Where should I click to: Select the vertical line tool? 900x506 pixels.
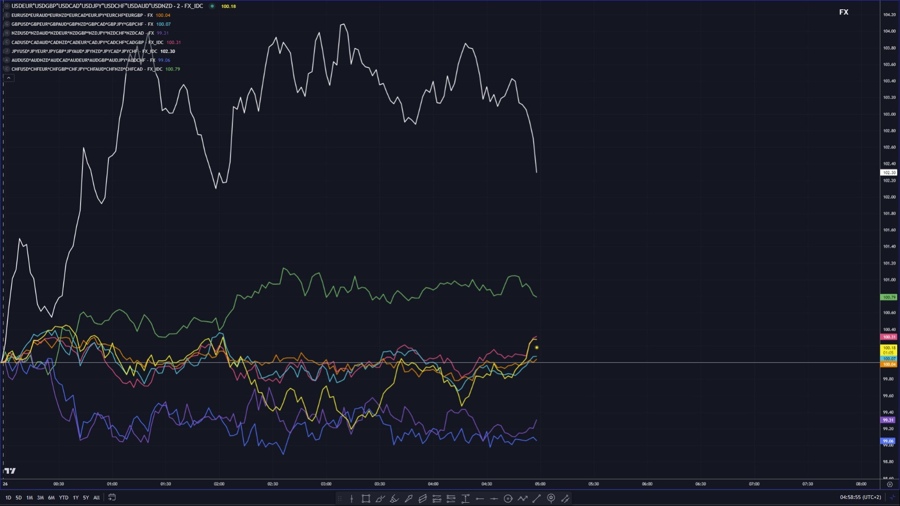[352, 498]
